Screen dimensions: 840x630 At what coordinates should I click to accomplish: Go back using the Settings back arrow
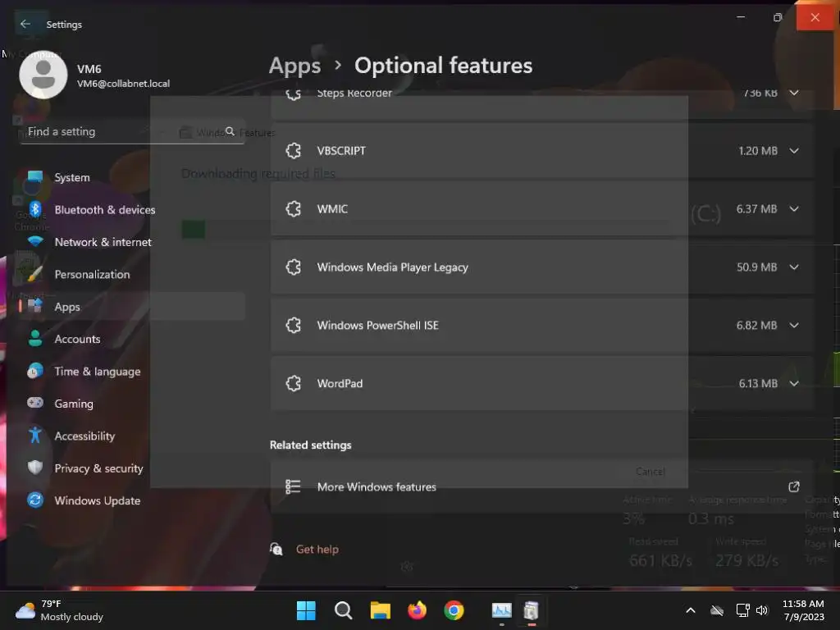coord(25,24)
